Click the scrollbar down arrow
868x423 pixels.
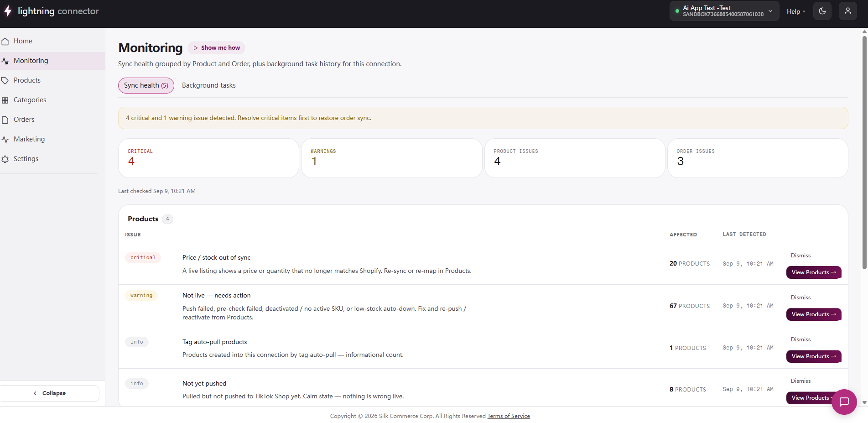[864, 403]
